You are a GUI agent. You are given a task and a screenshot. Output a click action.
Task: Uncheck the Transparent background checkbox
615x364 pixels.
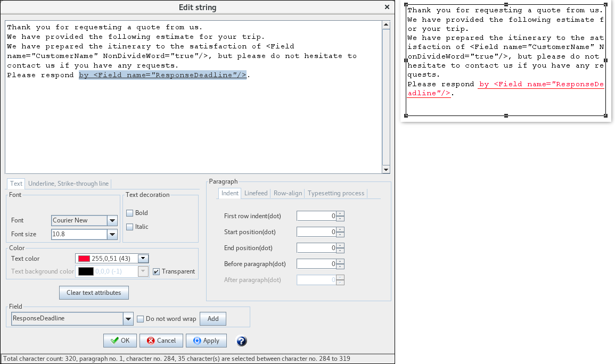(156, 271)
